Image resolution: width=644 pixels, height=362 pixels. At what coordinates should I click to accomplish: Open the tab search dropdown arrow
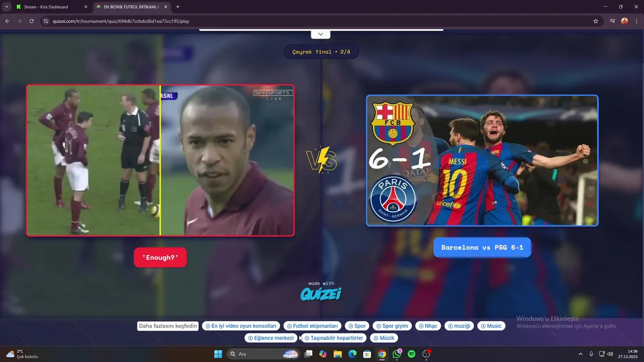[7, 7]
